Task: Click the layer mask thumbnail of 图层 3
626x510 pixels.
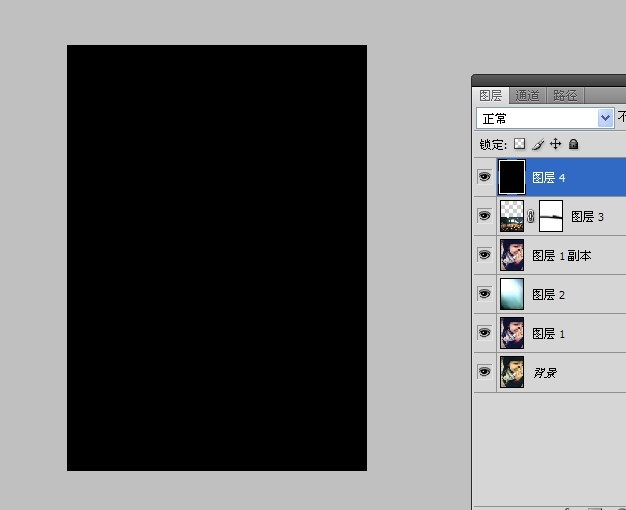Action: click(551, 216)
